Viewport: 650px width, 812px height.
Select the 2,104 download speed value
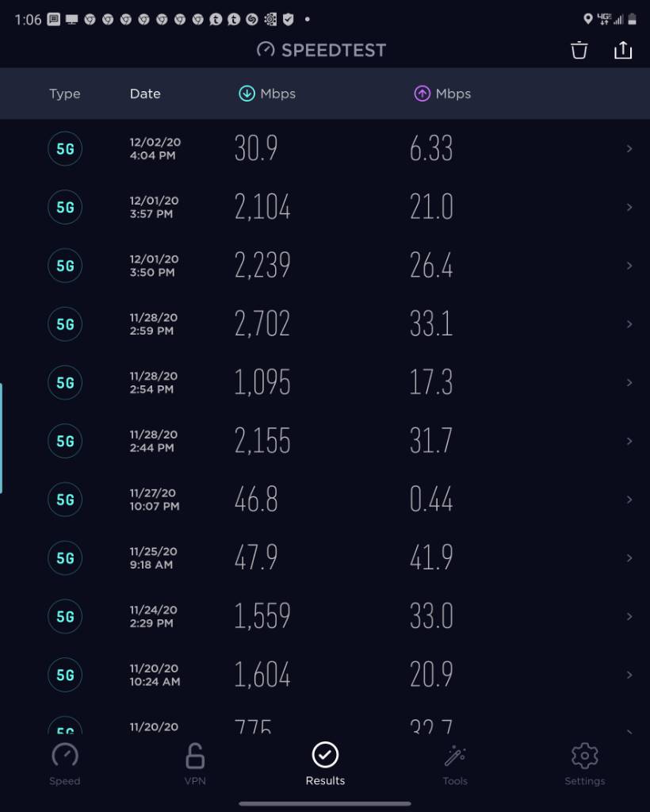(262, 207)
